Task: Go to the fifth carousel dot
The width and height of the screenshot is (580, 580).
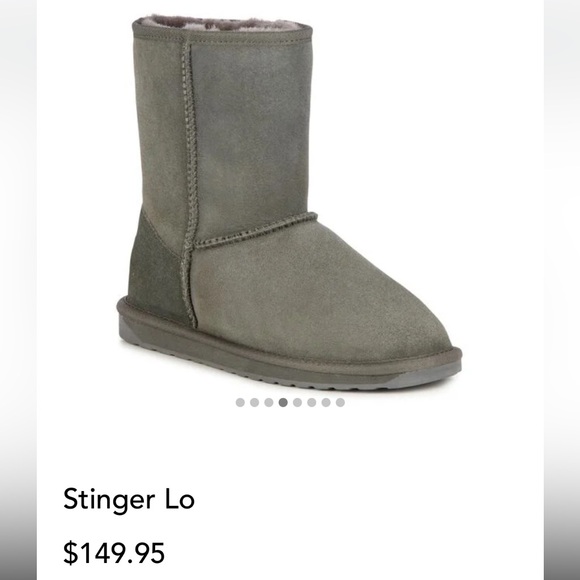Action: (297, 402)
